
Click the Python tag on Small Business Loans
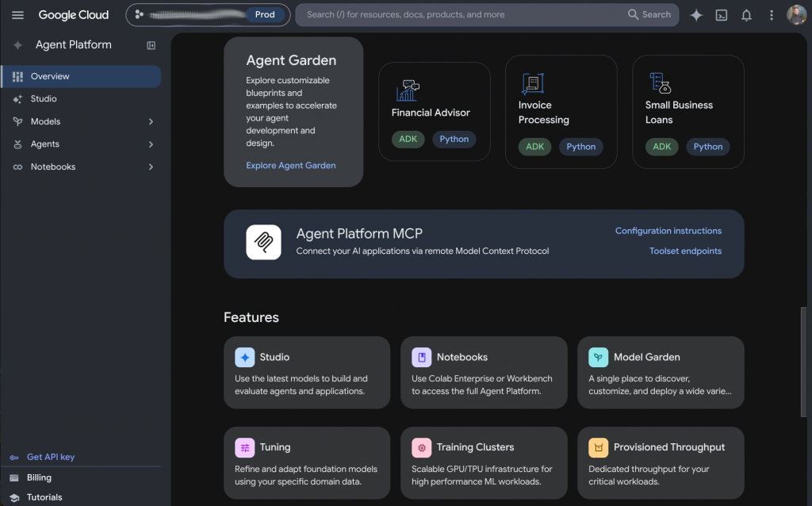click(708, 147)
